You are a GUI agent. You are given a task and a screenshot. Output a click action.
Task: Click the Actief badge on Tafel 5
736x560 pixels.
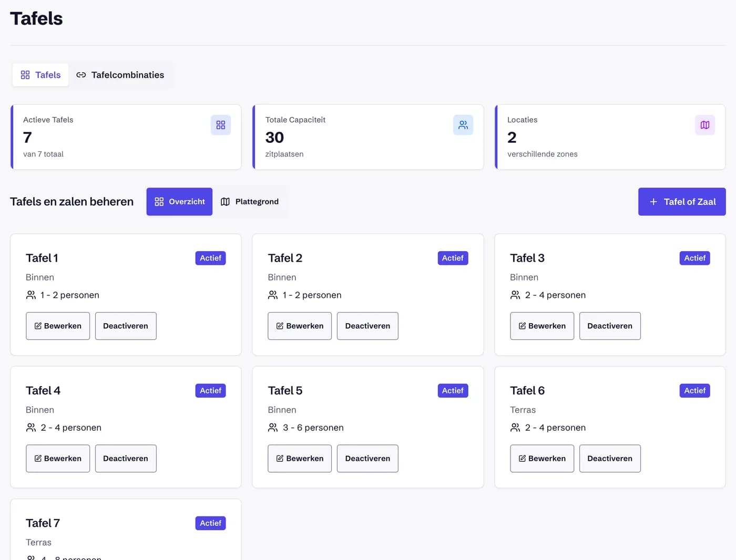453,390
